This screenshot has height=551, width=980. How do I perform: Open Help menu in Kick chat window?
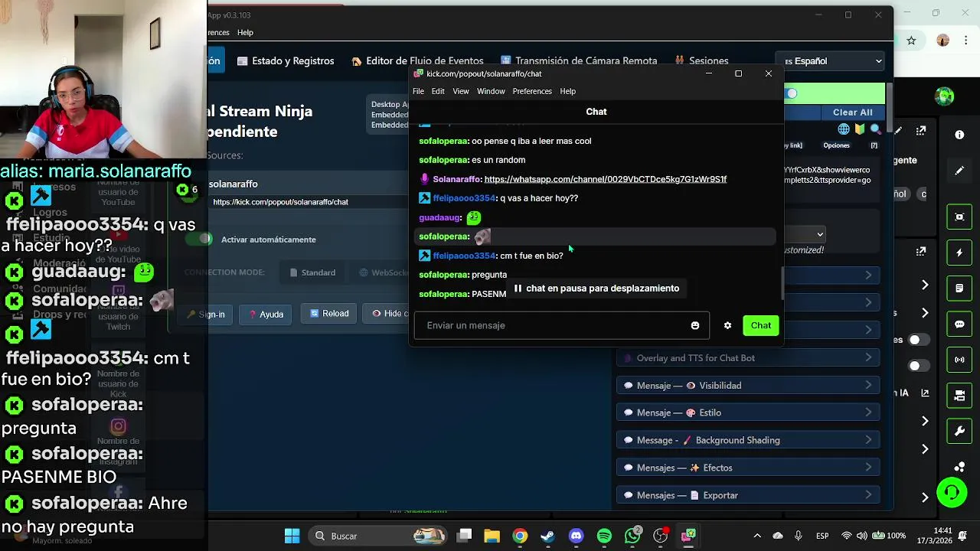click(x=567, y=91)
